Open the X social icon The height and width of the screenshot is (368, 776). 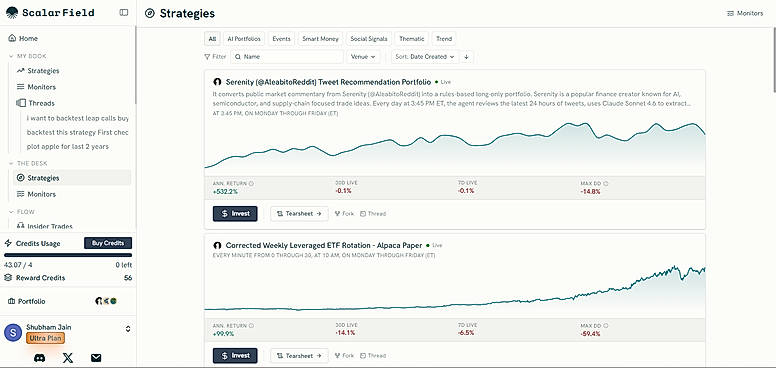[x=68, y=358]
